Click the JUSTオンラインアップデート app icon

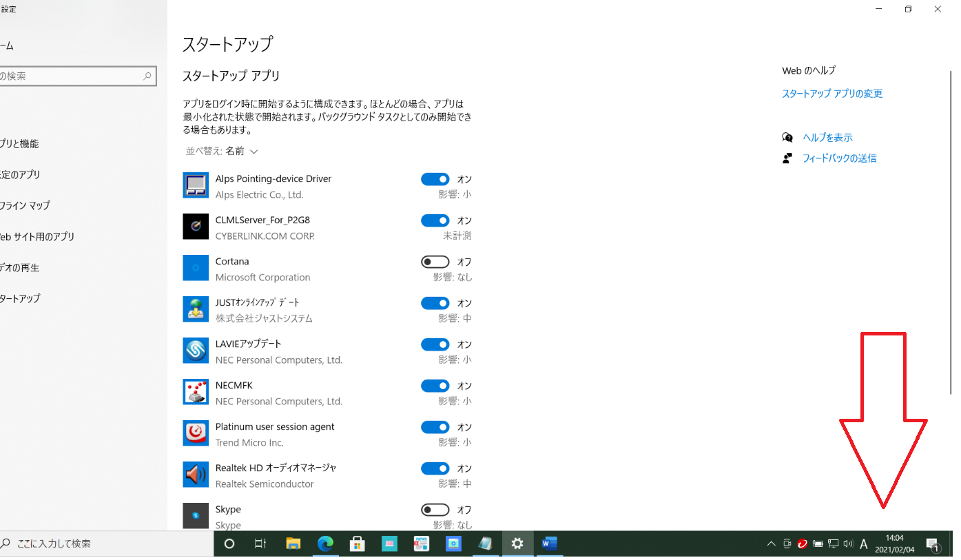(196, 309)
